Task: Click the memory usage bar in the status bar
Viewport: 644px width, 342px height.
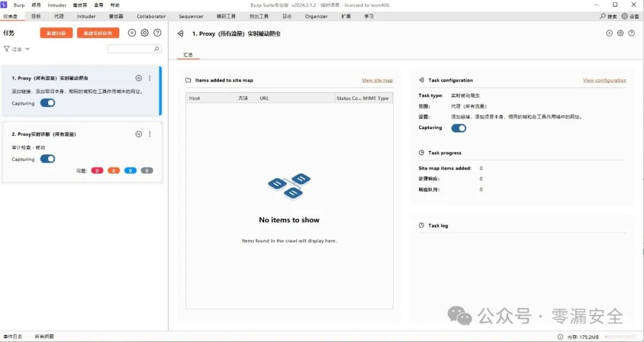Action: tap(620, 337)
